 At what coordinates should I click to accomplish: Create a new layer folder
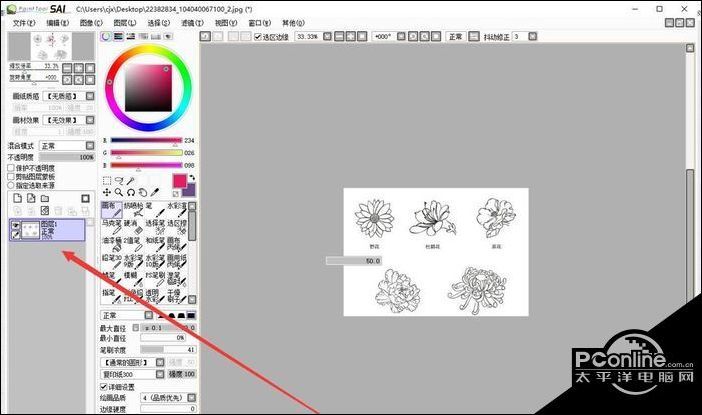pos(45,198)
